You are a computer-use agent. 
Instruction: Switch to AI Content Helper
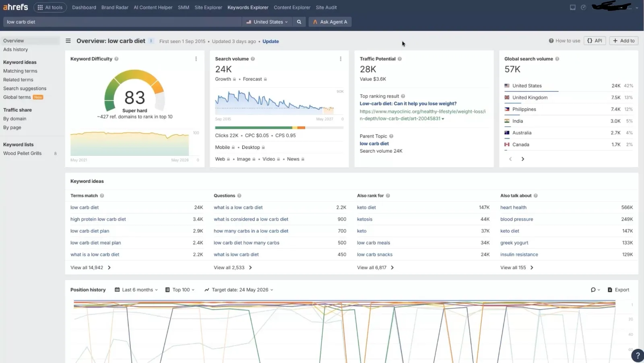tap(153, 7)
